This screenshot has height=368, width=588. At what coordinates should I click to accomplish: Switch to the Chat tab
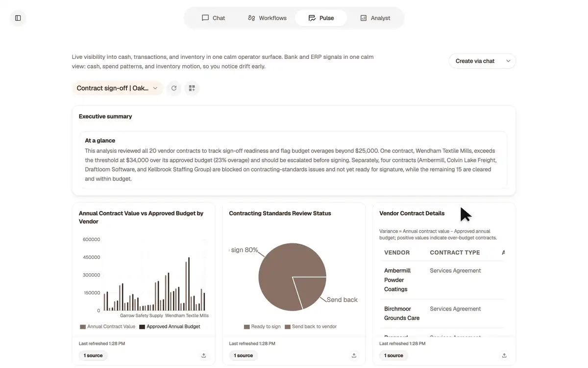[x=213, y=18]
